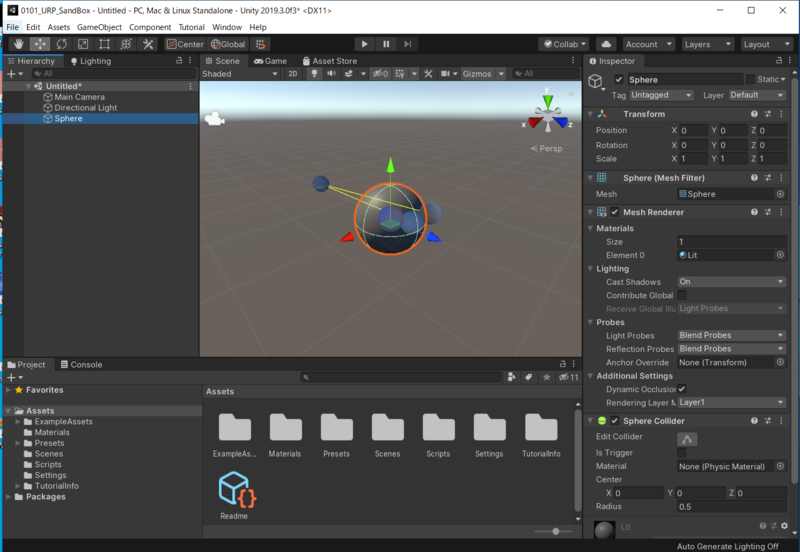Toggle scene audio speaker icon
The image size is (800, 552).
332,74
